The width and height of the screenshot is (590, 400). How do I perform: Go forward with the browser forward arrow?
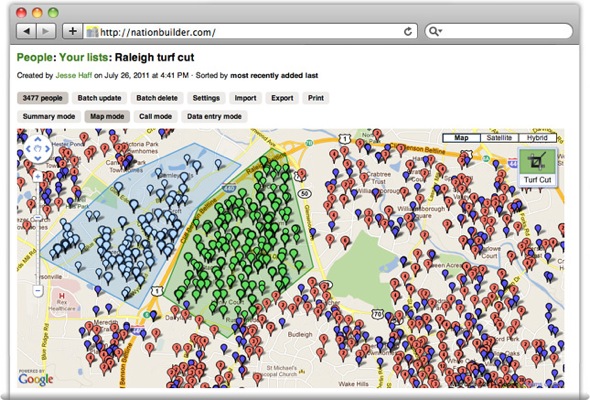[46, 32]
